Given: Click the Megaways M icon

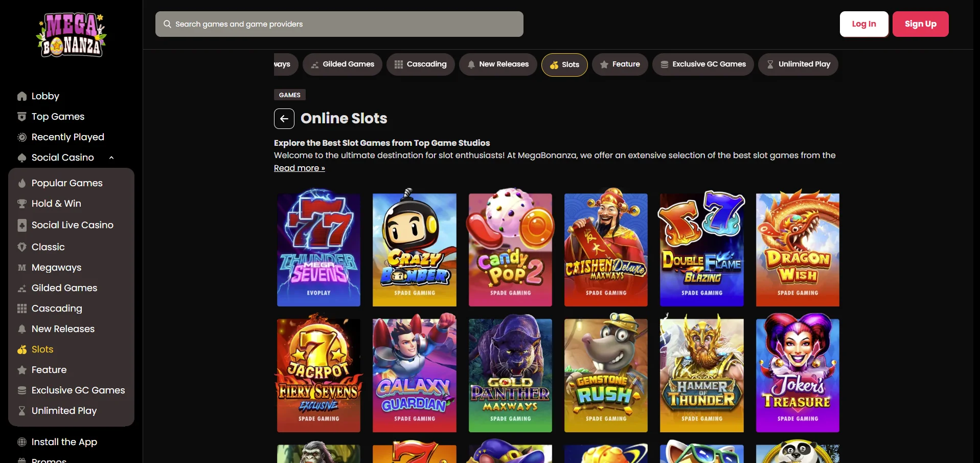Looking at the screenshot, I should (x=21, y=268).
